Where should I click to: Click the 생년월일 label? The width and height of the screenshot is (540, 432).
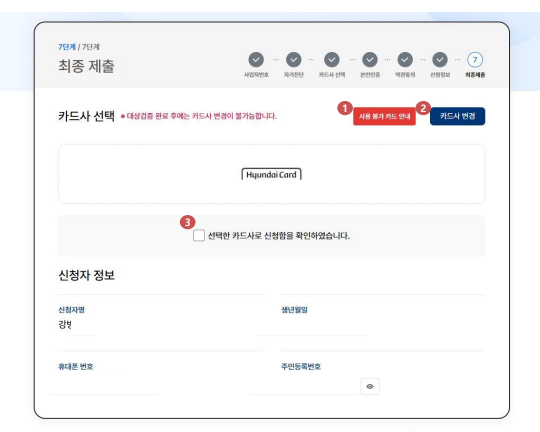pos(294,310)
